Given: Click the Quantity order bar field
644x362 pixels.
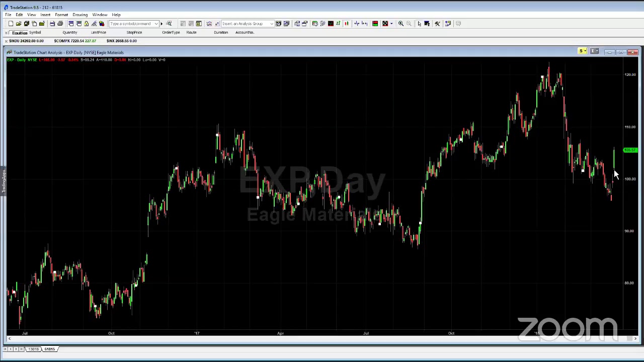Looking at the screenshot, I should coord(69,32).
